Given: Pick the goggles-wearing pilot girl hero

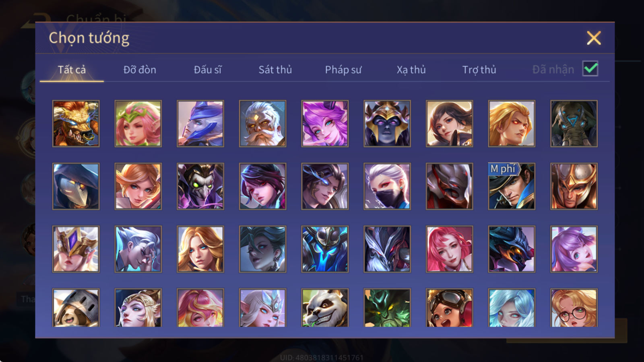Looking at the screenshot, I should (x=449, y=308).
